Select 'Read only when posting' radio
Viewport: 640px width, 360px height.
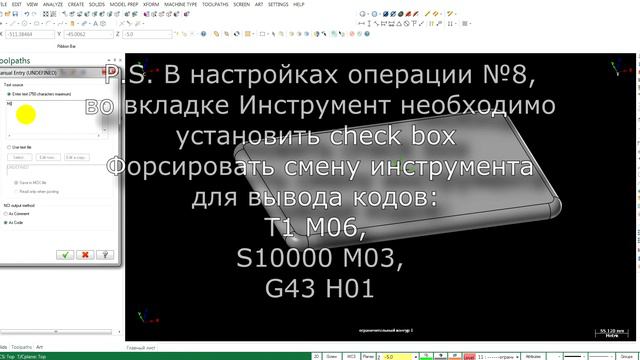click(16, 191)
